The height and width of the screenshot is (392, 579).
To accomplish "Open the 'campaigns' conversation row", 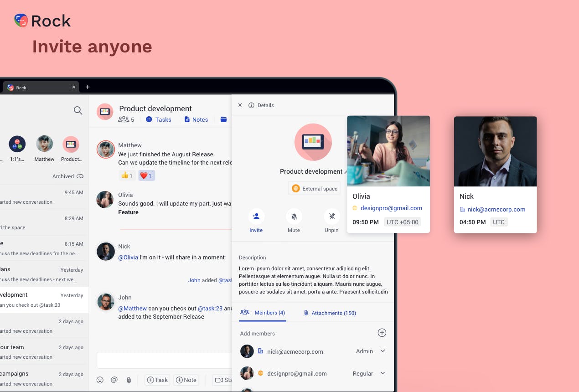I will coord(44,378).
